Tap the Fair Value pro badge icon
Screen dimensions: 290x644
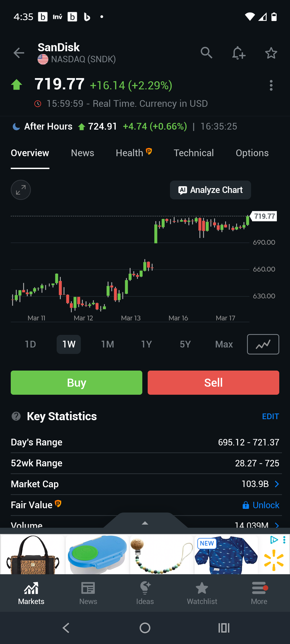click(58, 504)
